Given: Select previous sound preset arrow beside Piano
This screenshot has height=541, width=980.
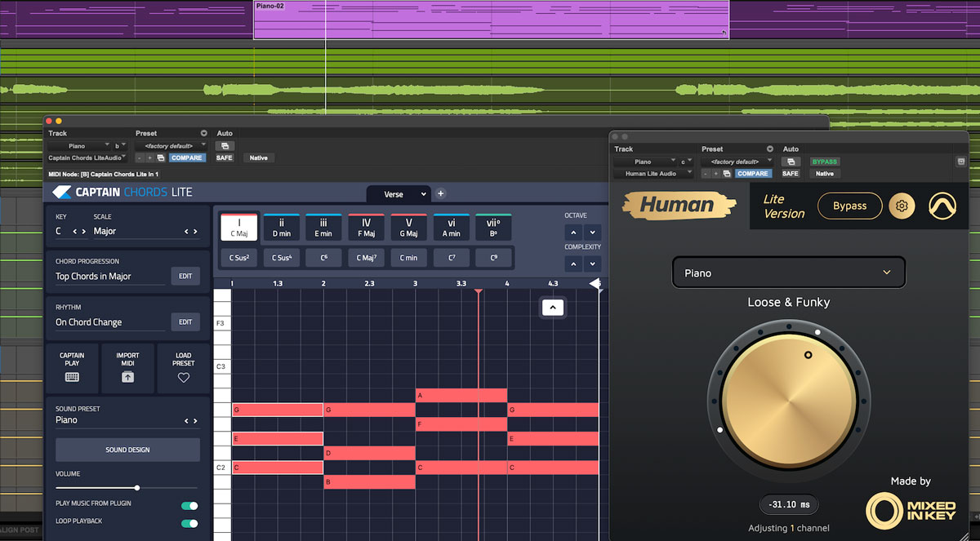Looking at the screenshot, I should [x=187, y=421].
